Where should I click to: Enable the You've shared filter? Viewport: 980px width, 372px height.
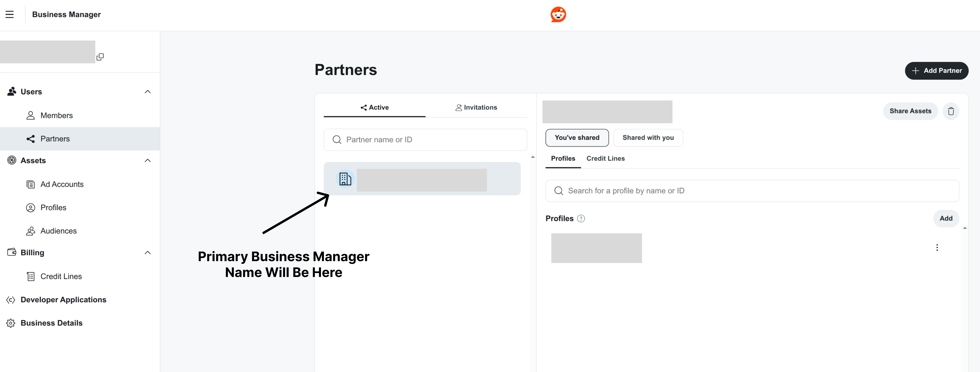pyautogui.click(x=577, y=138)
